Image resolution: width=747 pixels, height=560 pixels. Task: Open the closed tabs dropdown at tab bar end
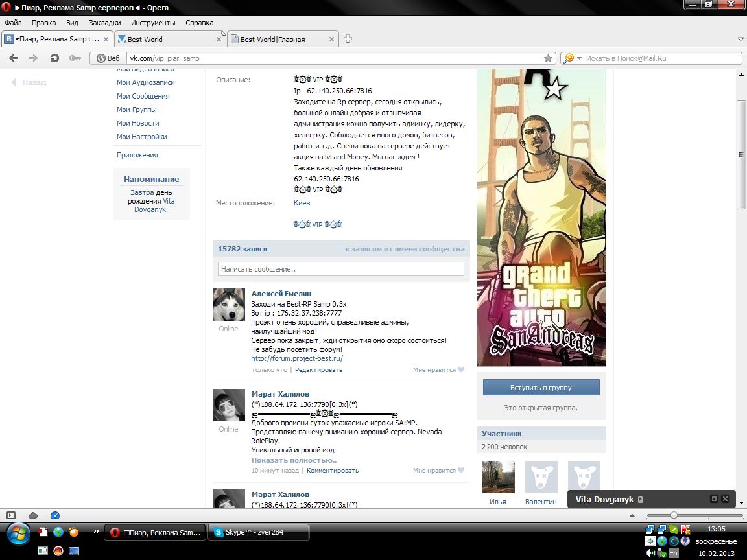click(741, 39)
